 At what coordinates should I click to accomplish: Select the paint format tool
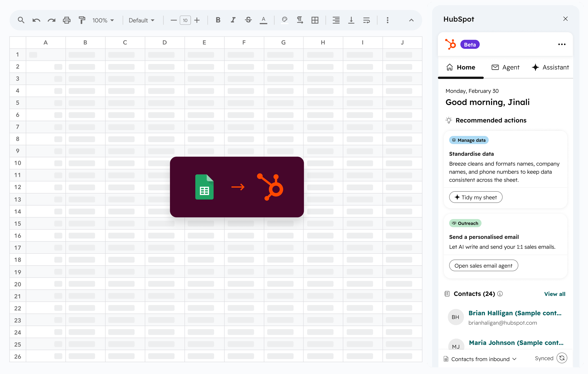click(82, 20)
